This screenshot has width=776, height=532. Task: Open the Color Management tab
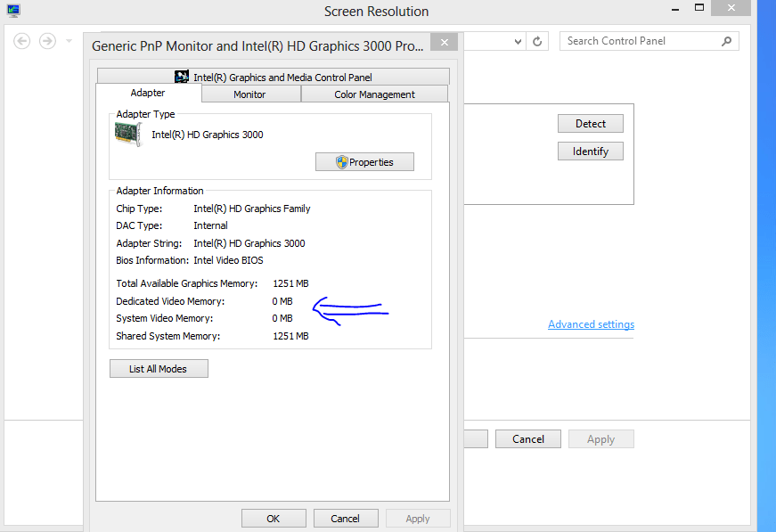[x=375, y=94]
